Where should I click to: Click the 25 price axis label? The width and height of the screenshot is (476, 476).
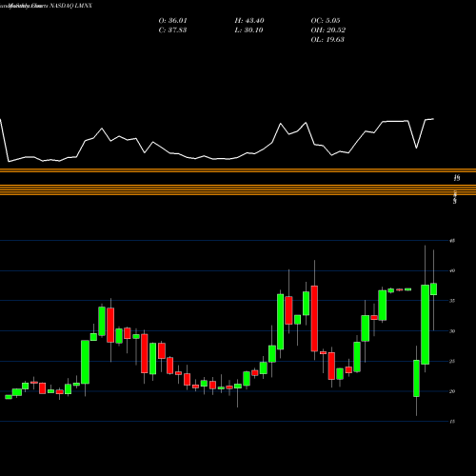[x=452, y=361]
